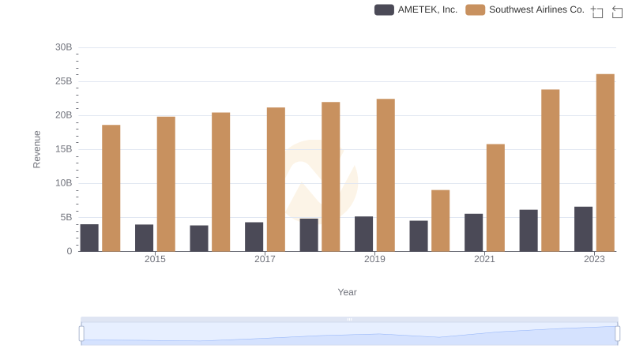The height and width of the screenshot is (364, 632).
Task: Click the AMETEK 2023 bar
Action: [x=583, y=229]
